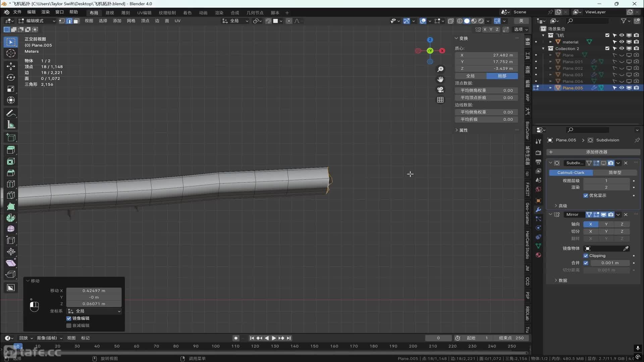Switch to orthographic grid view icon

440,100
